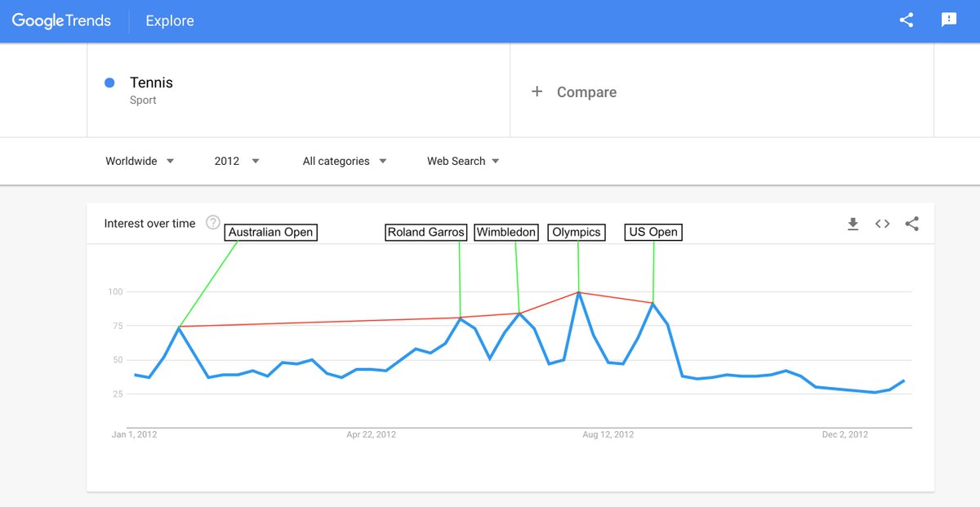
Task: Share the Interest over time chart
Action: tap(911, 223)
